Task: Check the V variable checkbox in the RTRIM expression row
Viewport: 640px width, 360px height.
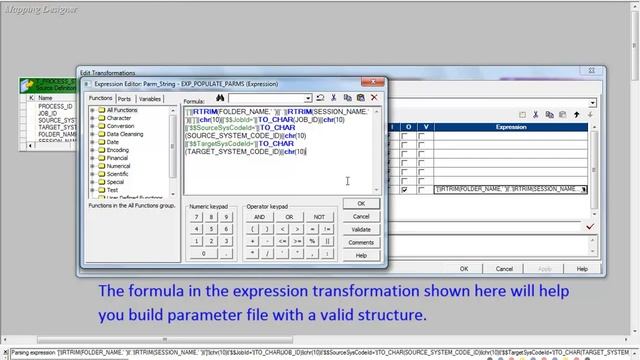Action: 421,190
